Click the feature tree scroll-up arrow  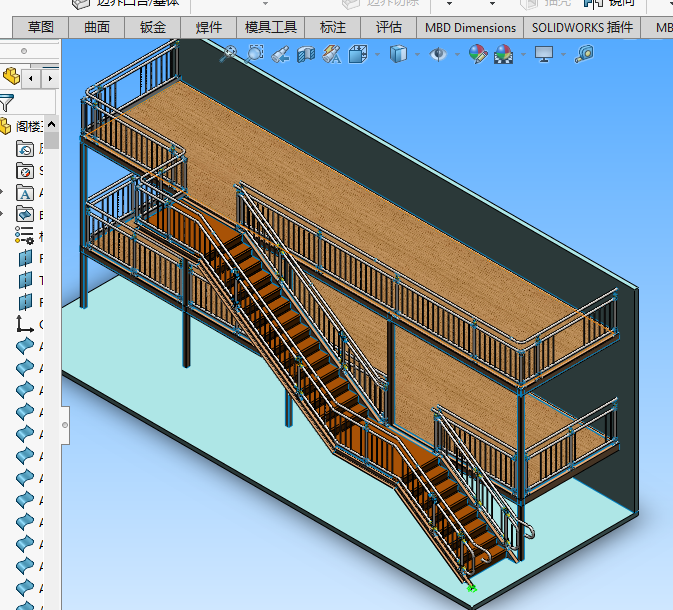51,122
